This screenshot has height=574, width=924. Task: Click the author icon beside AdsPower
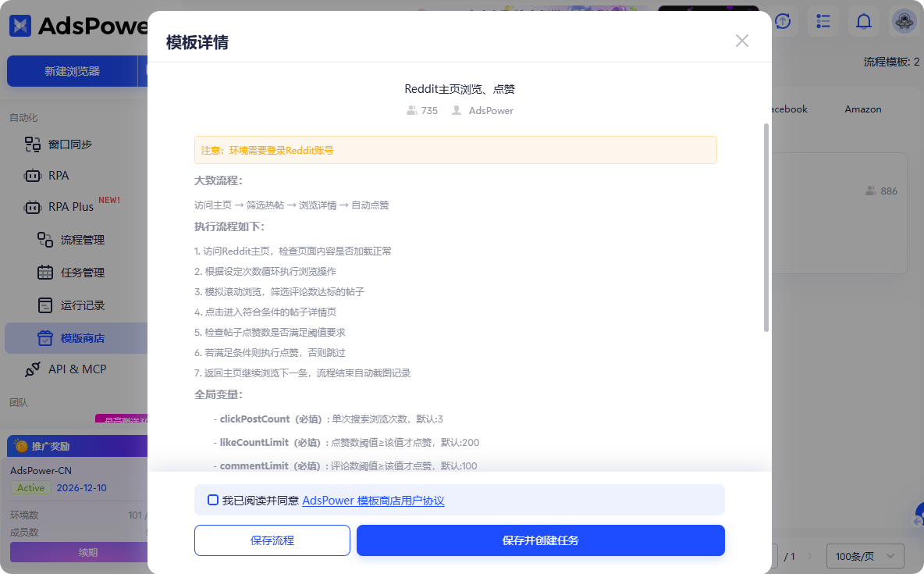click(x=456, y=110)
